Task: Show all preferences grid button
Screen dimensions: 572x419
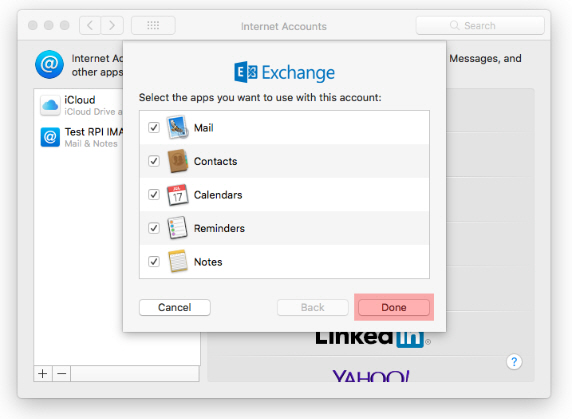Action: pyautogui.click(x=153, y=26)
